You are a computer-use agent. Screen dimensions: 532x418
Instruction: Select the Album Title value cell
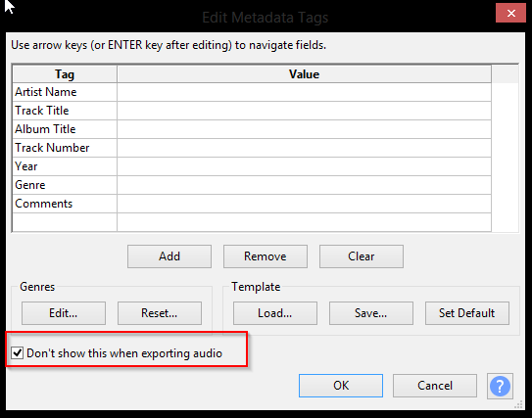[x=304, y=129]
